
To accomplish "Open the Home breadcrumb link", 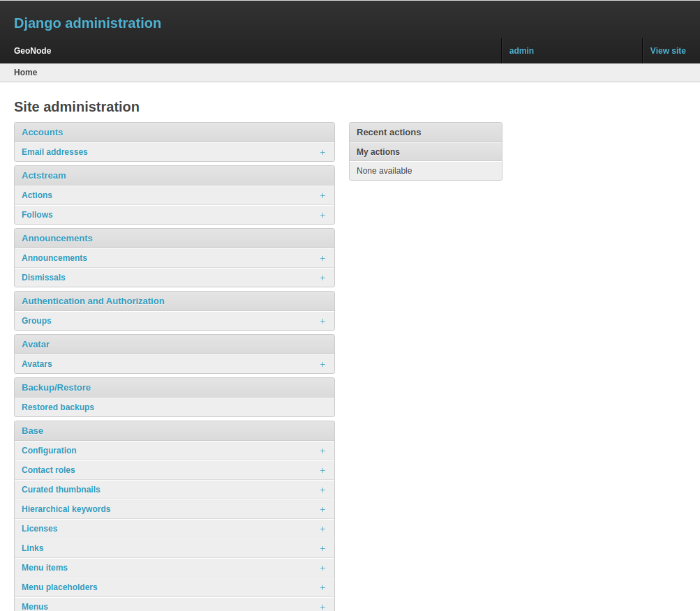I will point(25,73).
